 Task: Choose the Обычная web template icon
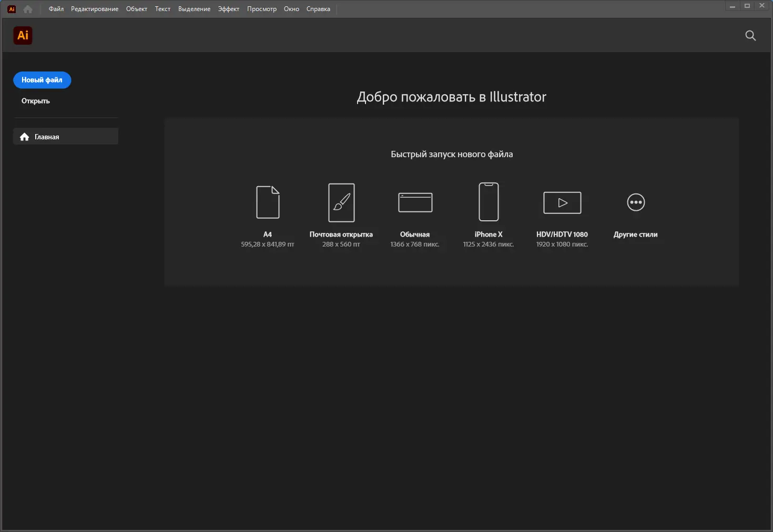(415, 202)
